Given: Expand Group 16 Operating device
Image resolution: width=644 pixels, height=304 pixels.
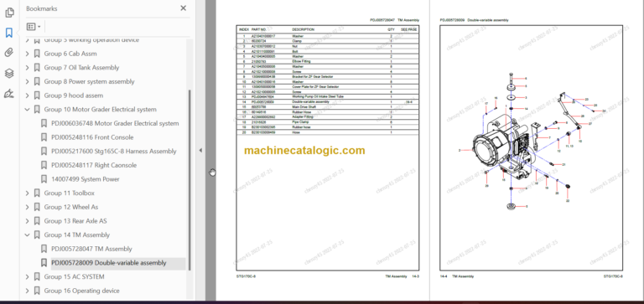Looking at the screenshot, I should pos(28,291).
